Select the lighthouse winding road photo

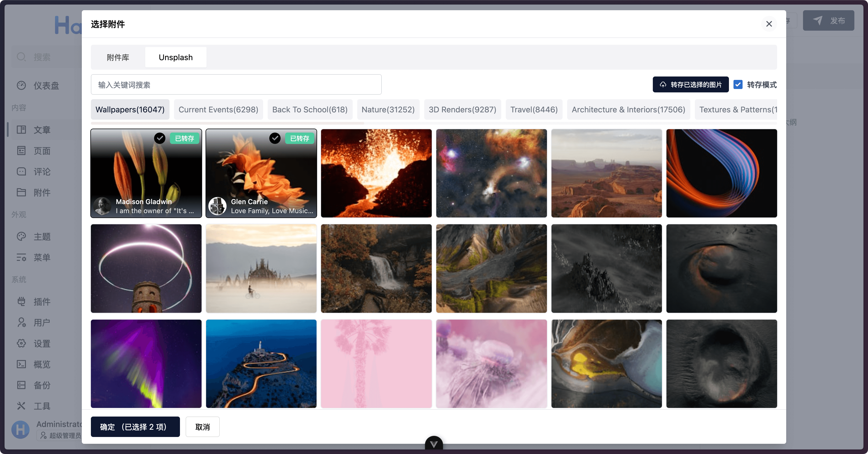click(261, 364)
